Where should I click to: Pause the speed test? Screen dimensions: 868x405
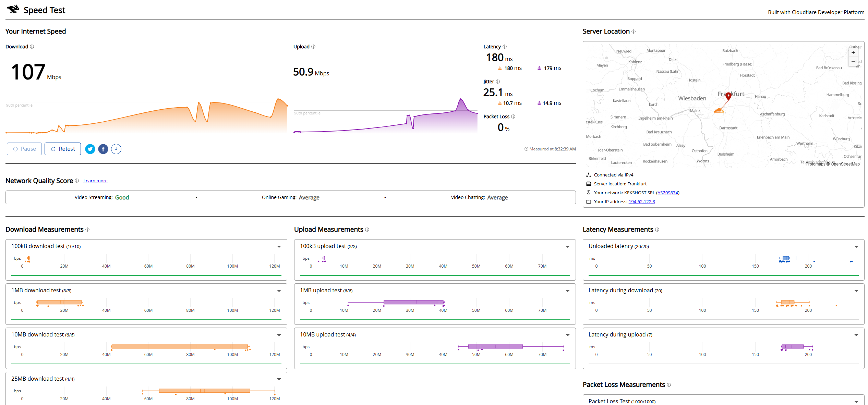pyautogui.click(x=24, y=149)
